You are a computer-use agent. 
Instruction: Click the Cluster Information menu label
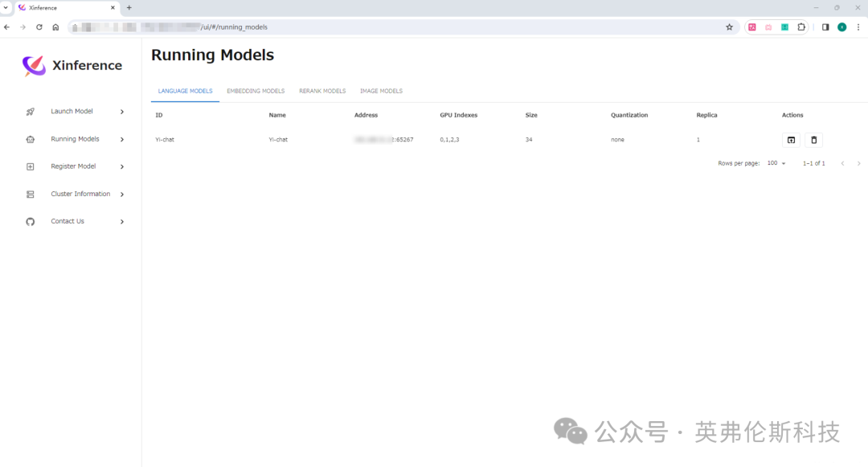point(80,194)
